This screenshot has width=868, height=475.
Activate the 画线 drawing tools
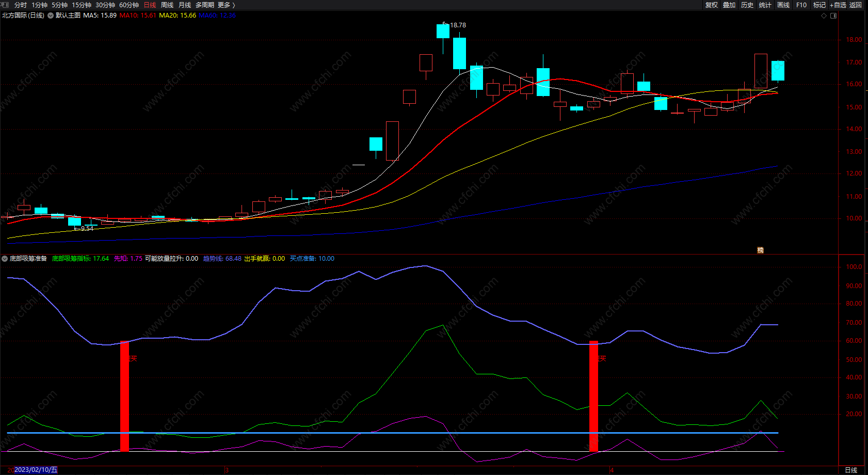point(783,5)
